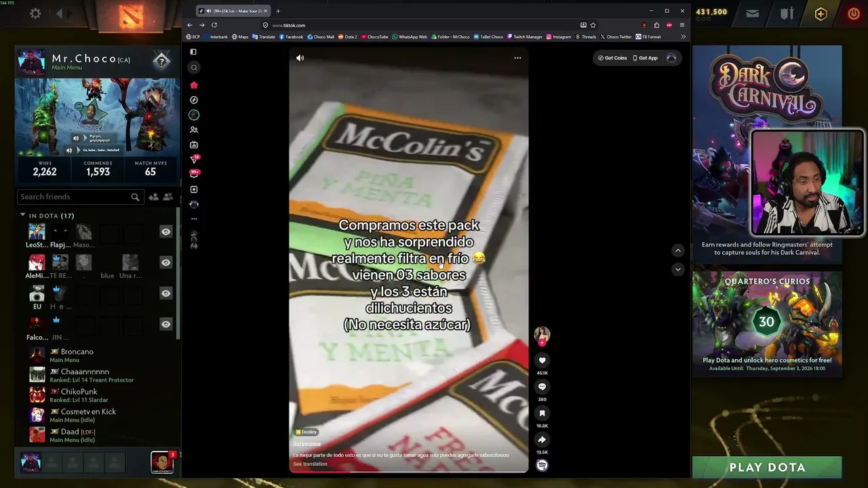The width and height of the screenshot is (868, 488).
Task: Collapse the TikTok sidebar panel icon
Action: (x=194, y=52)
